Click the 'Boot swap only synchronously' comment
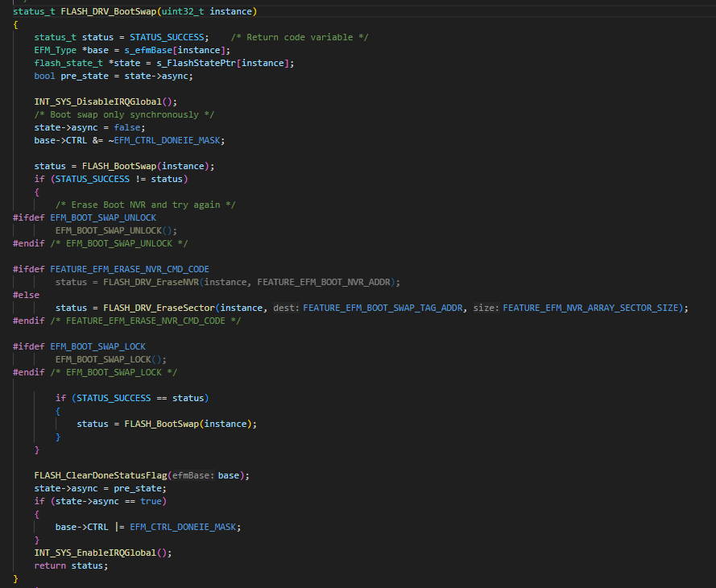This screenshot has width=716, height=588. 124,114
